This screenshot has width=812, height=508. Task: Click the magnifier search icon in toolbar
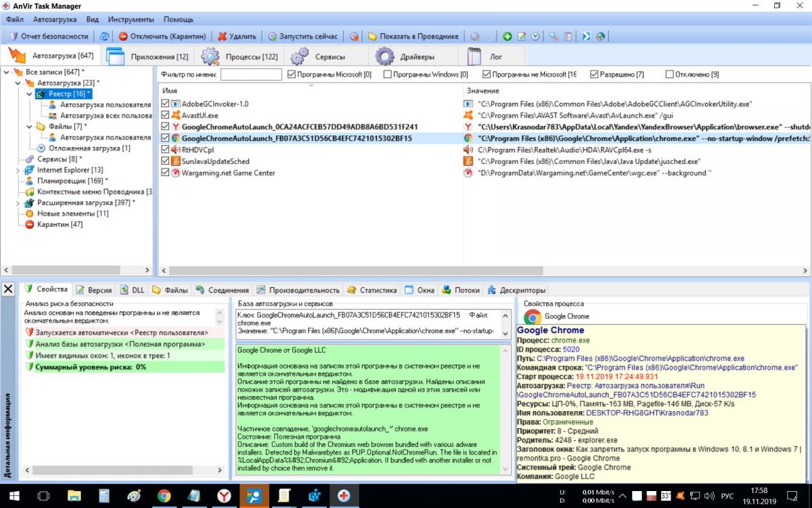pos(554,37)
